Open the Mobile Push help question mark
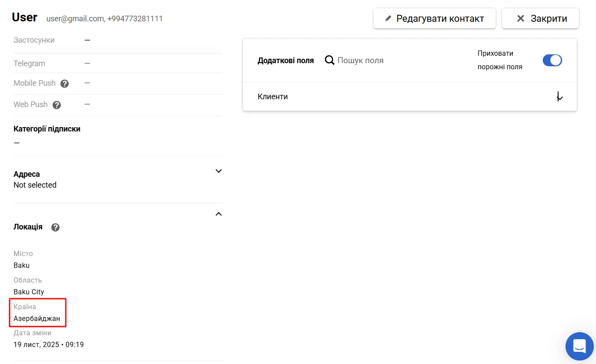This screenshot has width=596, height=364. coord(64,83)
